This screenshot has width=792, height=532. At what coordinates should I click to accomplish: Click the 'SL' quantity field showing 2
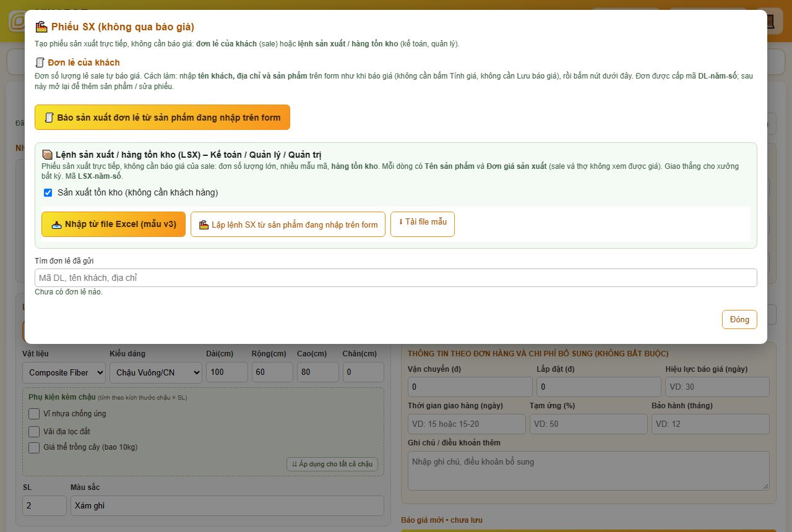[x=45, y=505]
